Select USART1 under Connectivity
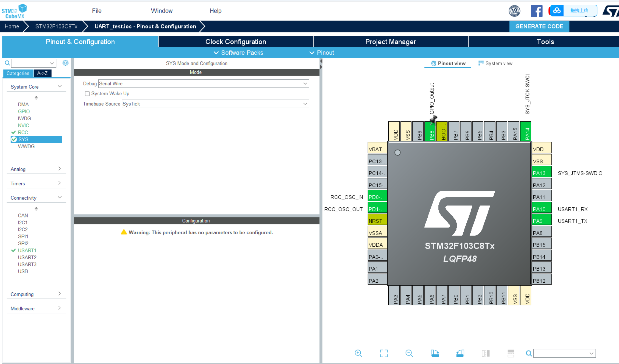619x364 pixels. [x=27, y=250]
